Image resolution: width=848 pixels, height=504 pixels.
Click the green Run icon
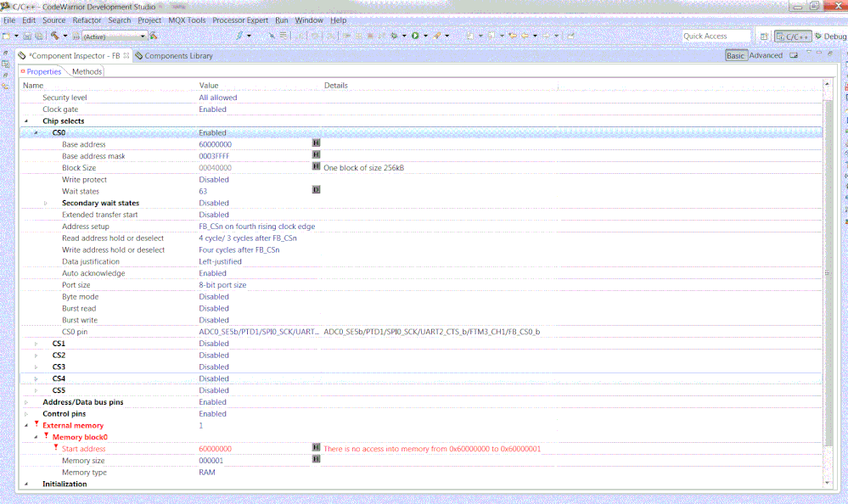tap(415, 36)
